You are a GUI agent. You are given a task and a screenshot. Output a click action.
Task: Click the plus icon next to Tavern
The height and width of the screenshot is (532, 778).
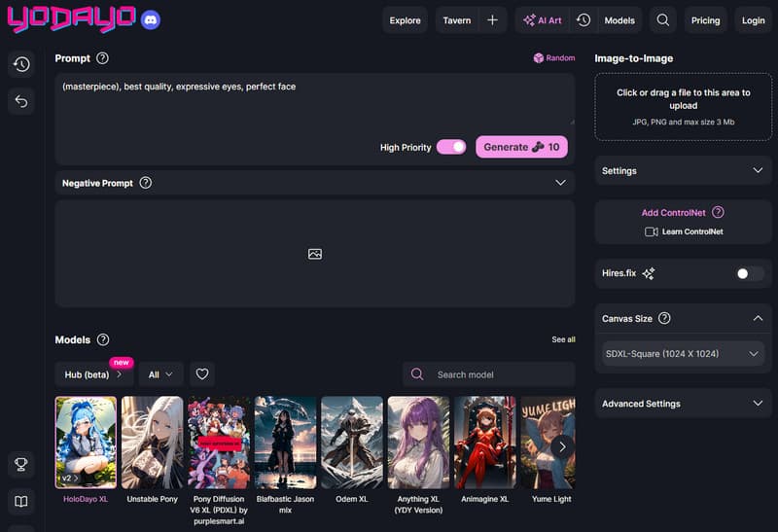(x=493, y=20)
